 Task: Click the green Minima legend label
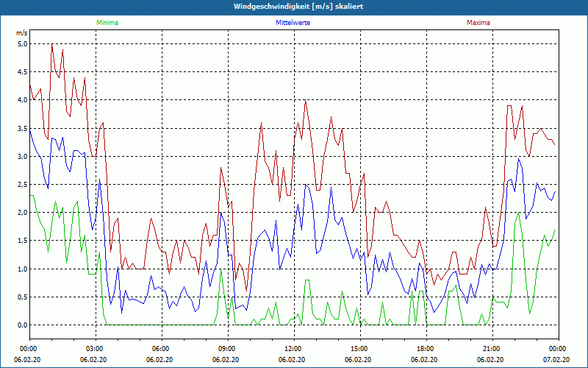coord(107,23)
